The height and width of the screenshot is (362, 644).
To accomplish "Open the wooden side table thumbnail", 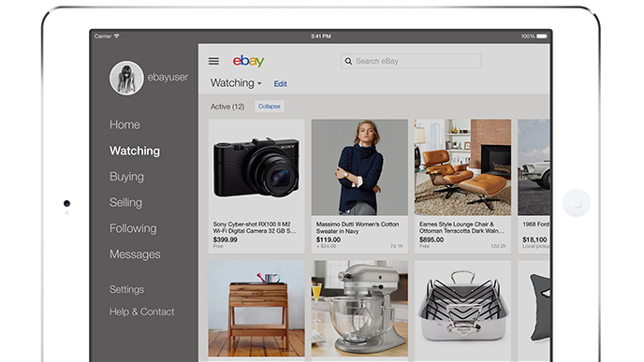I will point(256,309).
